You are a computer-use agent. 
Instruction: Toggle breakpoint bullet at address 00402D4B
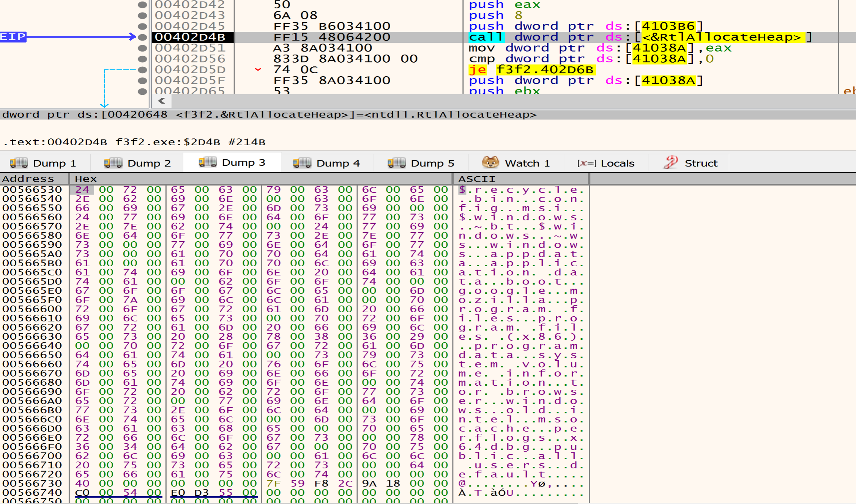pos(142,37)
